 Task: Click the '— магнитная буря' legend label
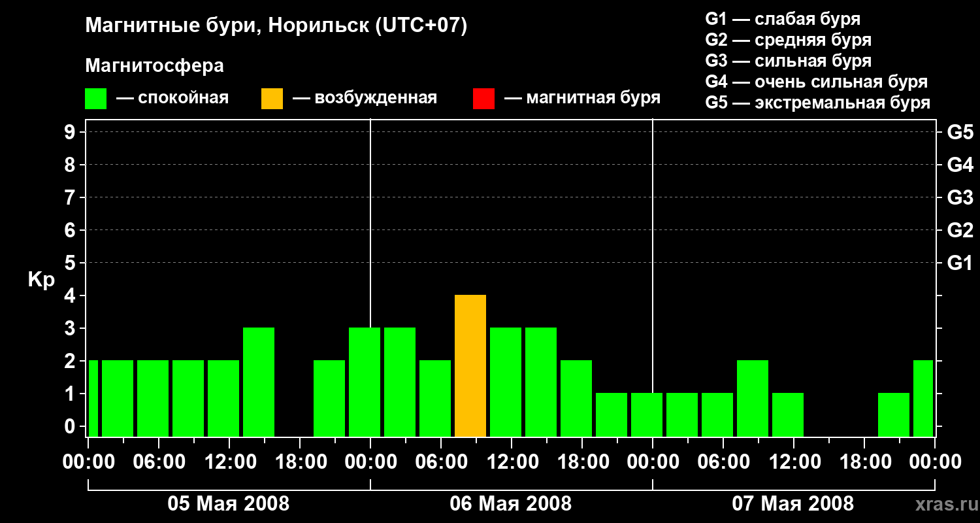[582, 99]
